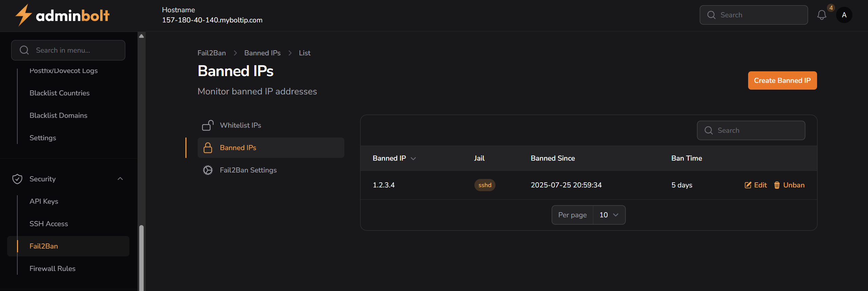Click the notifications bell icon

click(821, 15)
